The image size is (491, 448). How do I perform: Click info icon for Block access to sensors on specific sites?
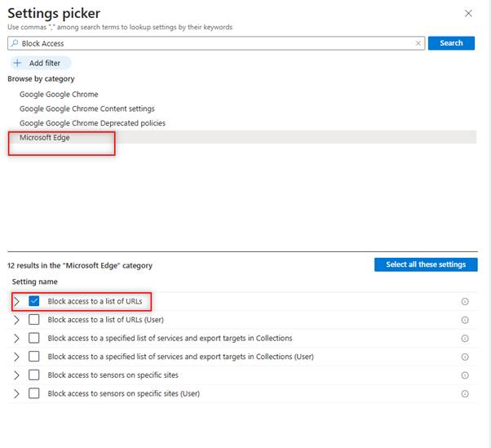[465, 375]
